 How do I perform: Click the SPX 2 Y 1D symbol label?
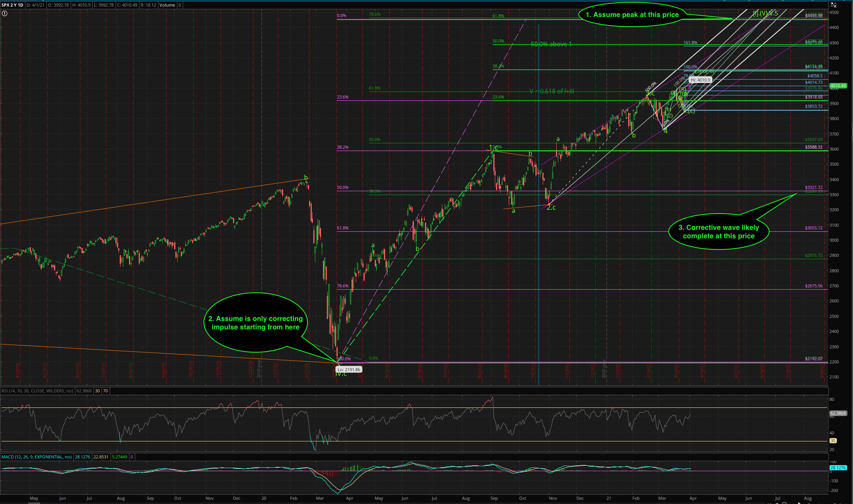[x=12, y=5]
